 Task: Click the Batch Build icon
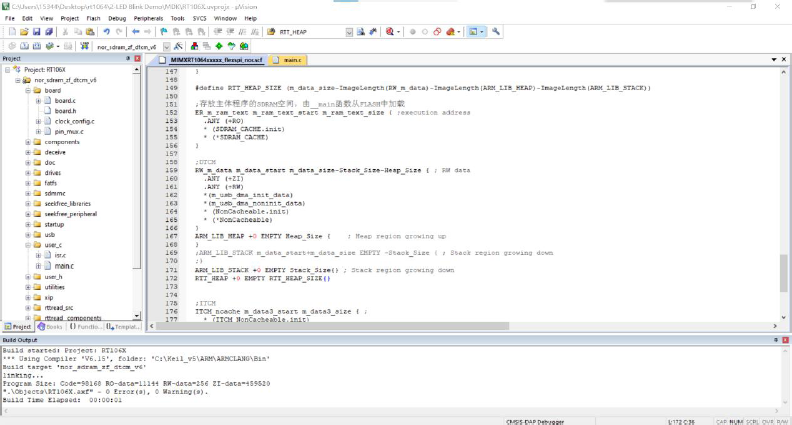49,46
